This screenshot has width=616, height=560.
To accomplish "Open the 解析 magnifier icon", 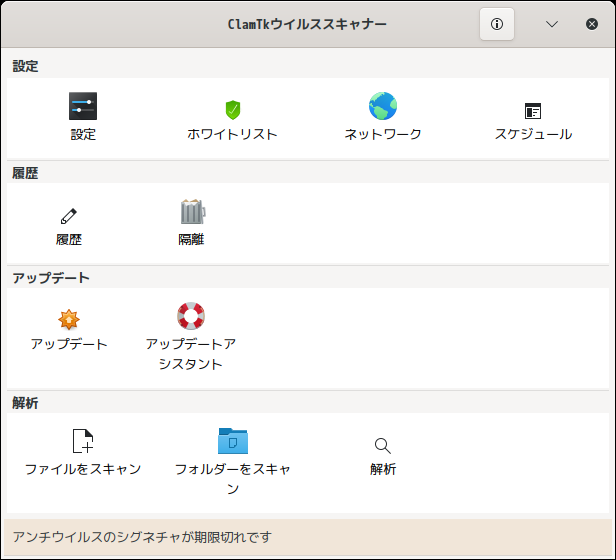I will [383, 446].
